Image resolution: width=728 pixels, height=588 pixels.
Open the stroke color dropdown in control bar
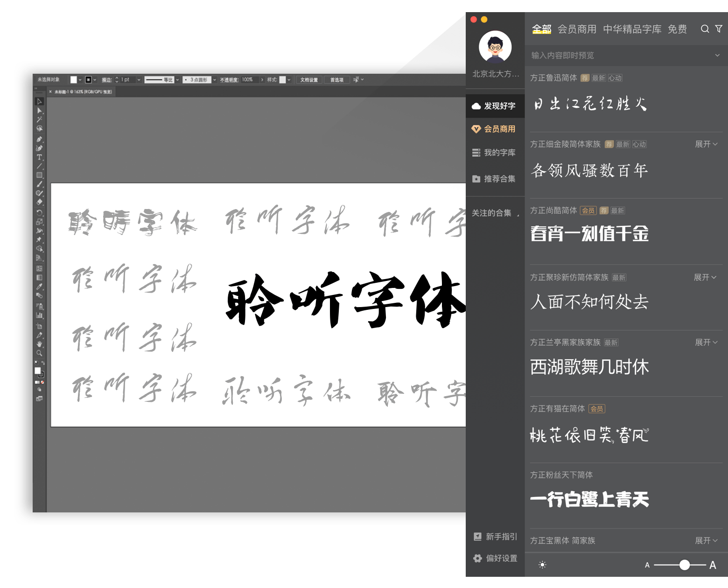95,80
